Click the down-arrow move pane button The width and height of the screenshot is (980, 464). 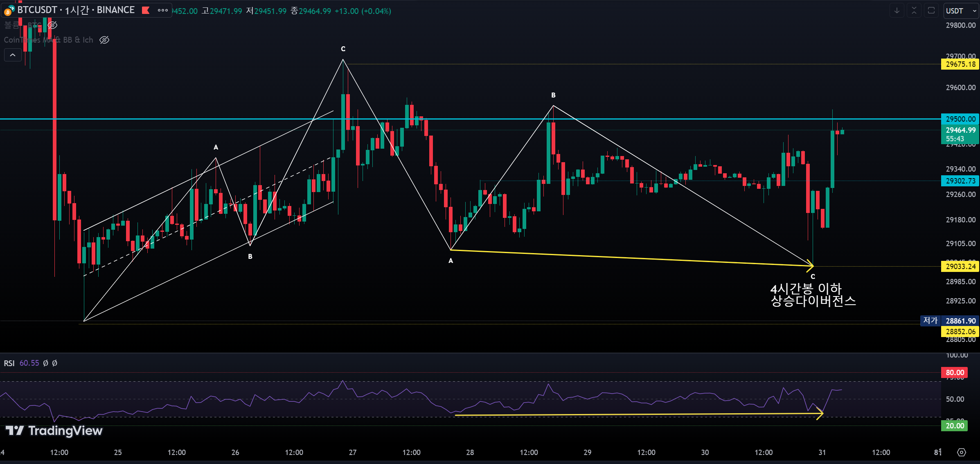(897, 11)
